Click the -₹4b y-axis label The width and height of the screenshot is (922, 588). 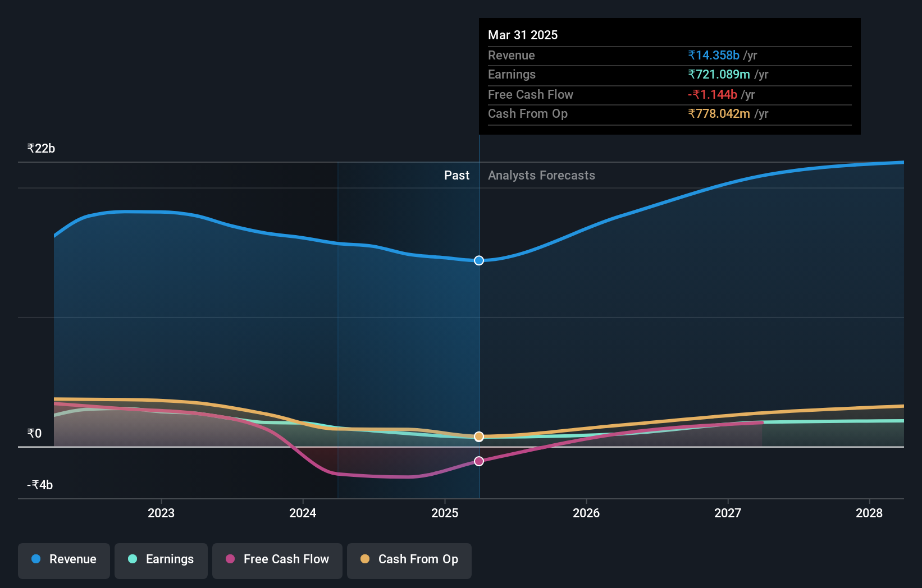(40, 485)
